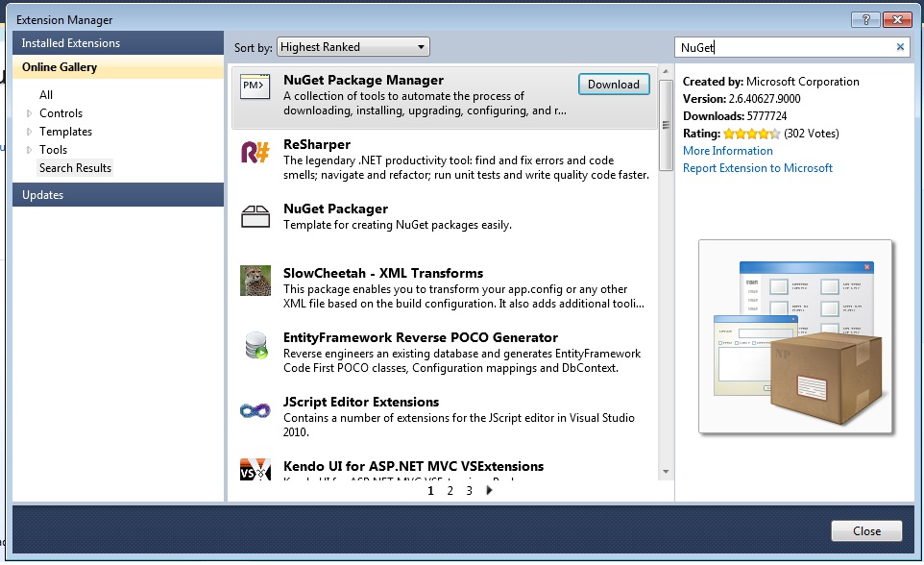Open the More Information link

(727, 150)
